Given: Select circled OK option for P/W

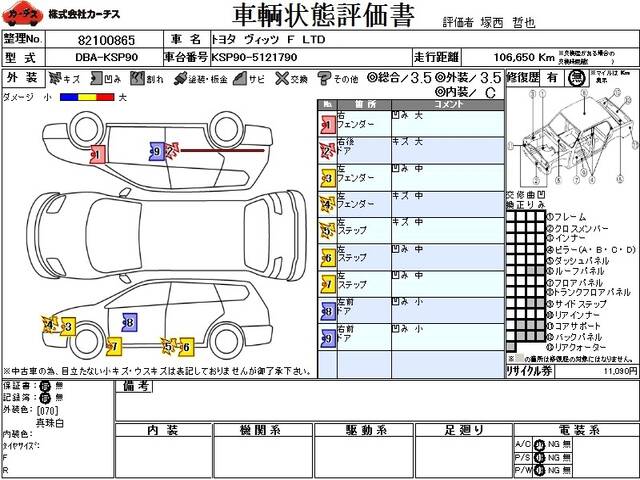Looking at the screenshot, I should [x=540, y=471].
